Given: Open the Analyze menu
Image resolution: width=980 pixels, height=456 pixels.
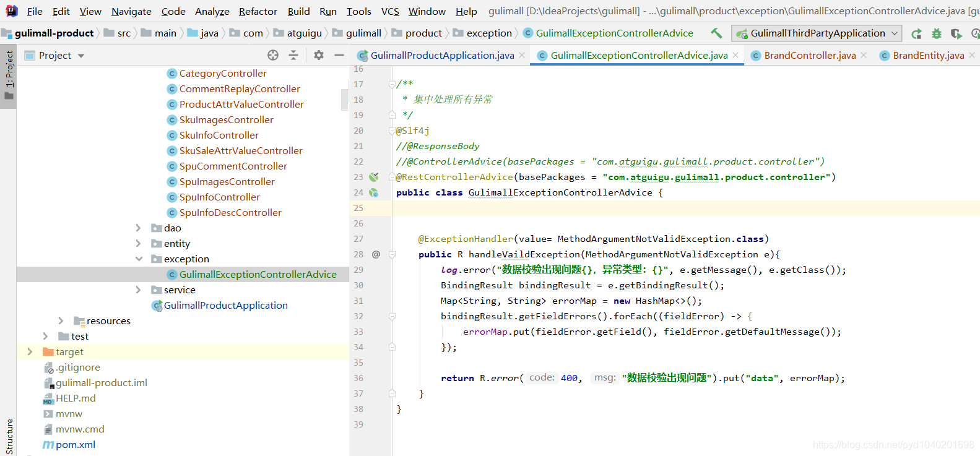Looking at the screenshot, I should [212, 11].
